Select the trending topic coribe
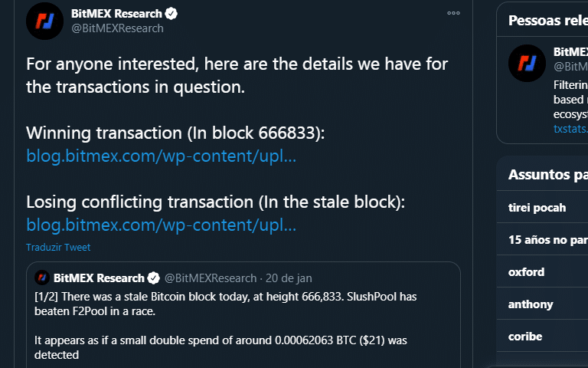588x368 pixels. [542, 336]
